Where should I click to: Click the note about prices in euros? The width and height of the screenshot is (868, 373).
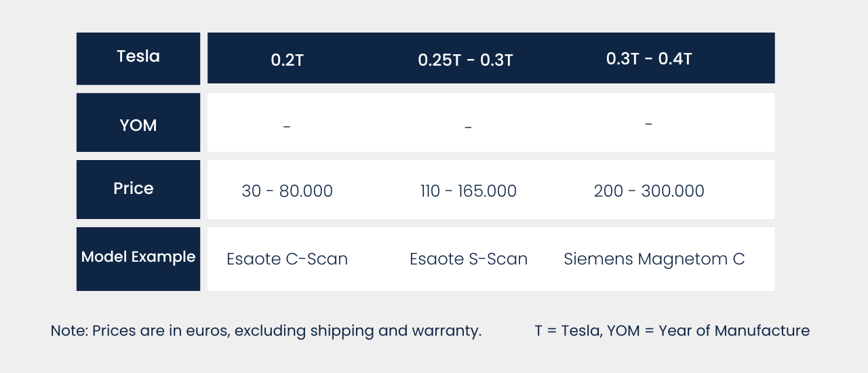[x=267, y=331]
